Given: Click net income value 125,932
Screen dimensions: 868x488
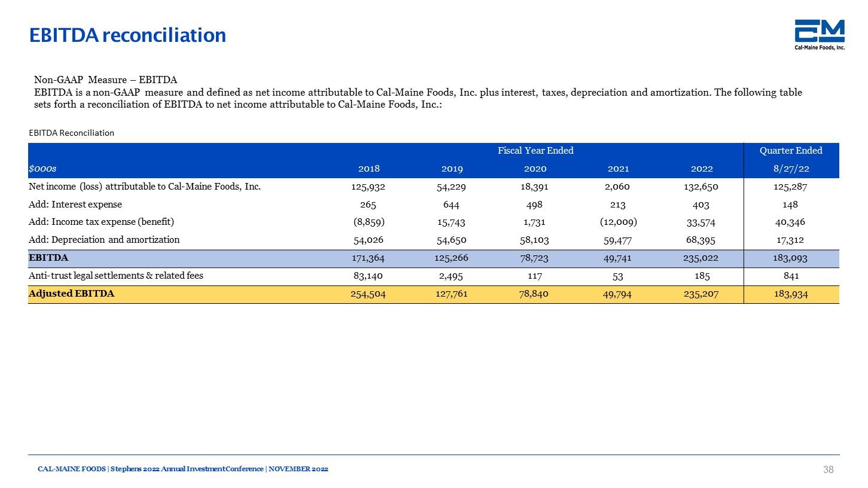Looking at the screenshot, I should pyautogui.click(x=368, y=187).
